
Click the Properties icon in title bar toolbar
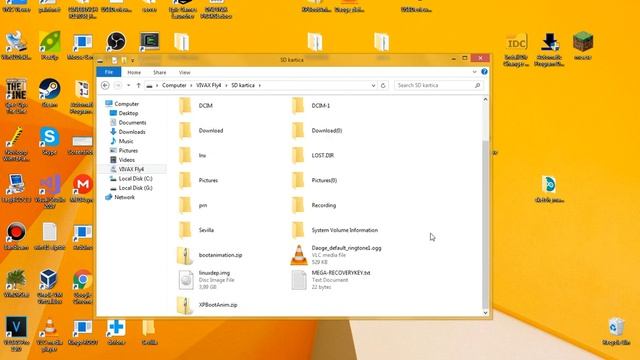pyautogui.click(x=114, y=60)
